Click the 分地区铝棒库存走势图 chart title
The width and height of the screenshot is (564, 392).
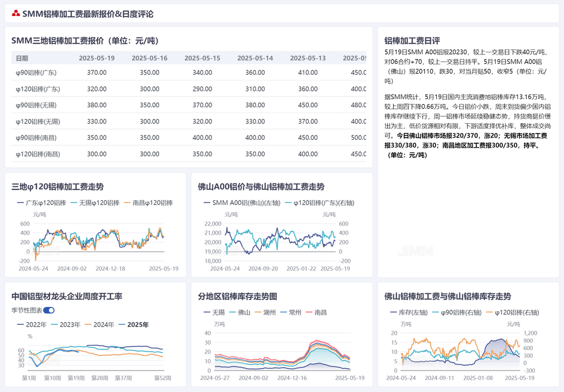[237, 296]
